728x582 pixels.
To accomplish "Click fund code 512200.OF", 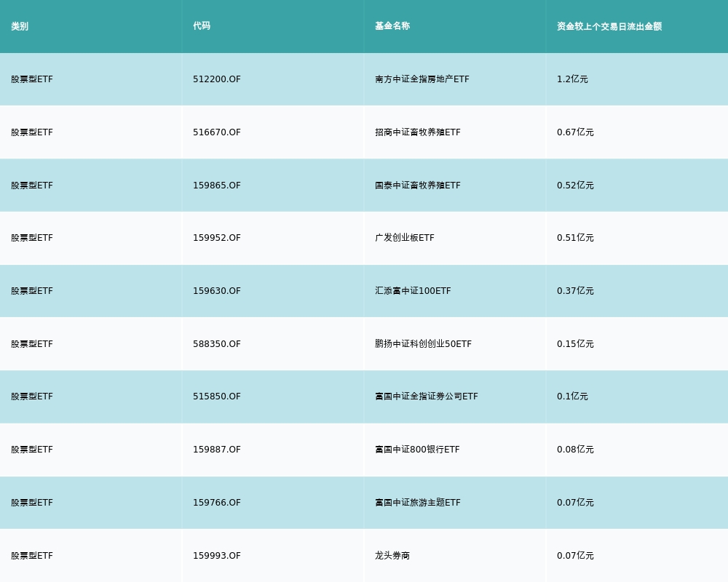I will click(x=217, y=79).
